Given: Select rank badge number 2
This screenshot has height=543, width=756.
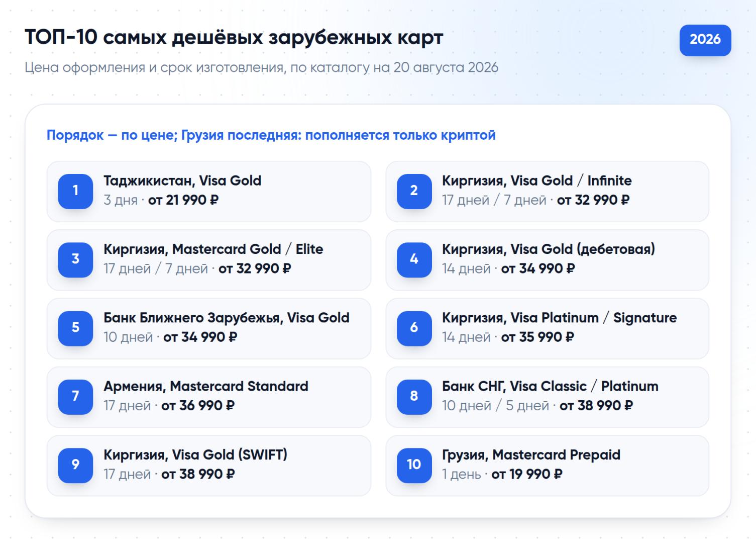Looking at the screenshot, I should click(x=414, y=191).
